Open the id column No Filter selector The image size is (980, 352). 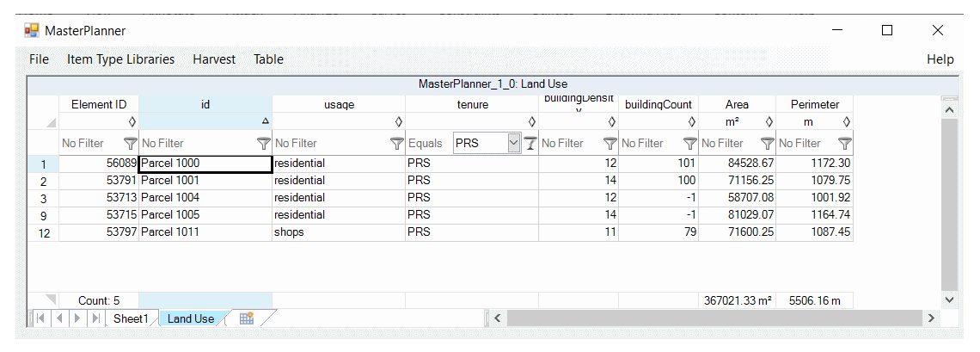(x=163, y=143)
